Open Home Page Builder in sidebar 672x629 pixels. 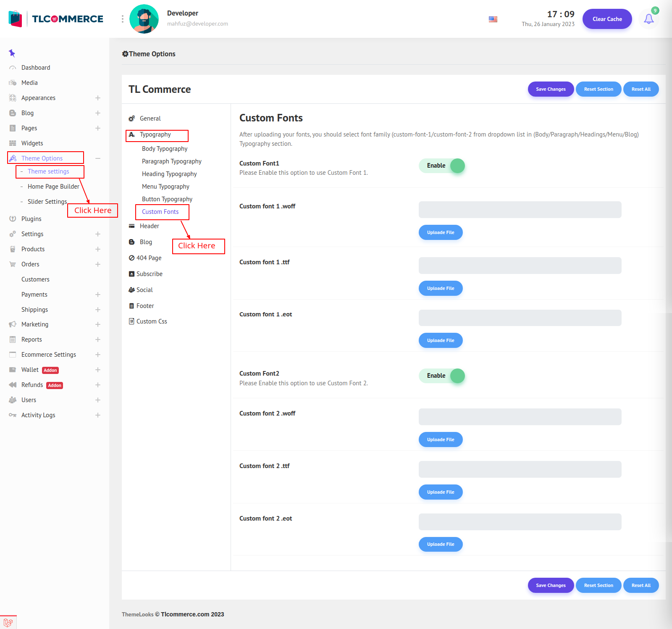53,187
